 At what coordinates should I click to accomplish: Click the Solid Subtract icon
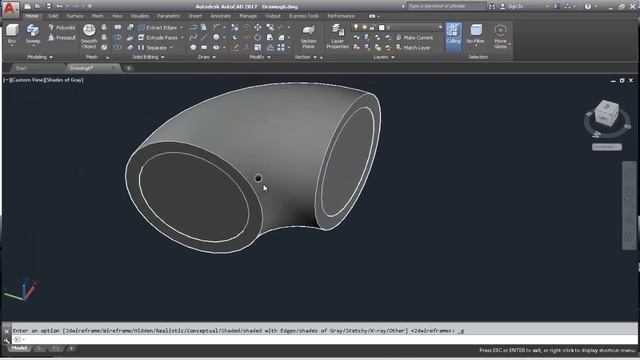pos(118,38)
